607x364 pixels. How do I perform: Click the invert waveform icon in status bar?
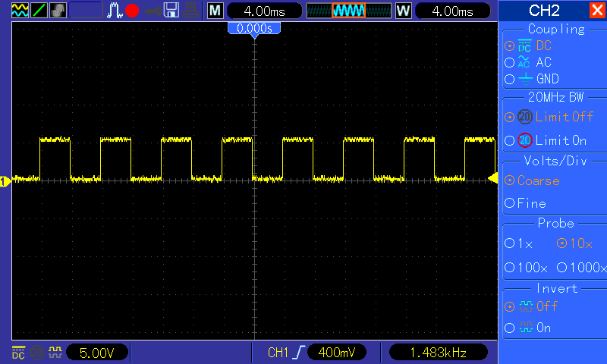55,352
